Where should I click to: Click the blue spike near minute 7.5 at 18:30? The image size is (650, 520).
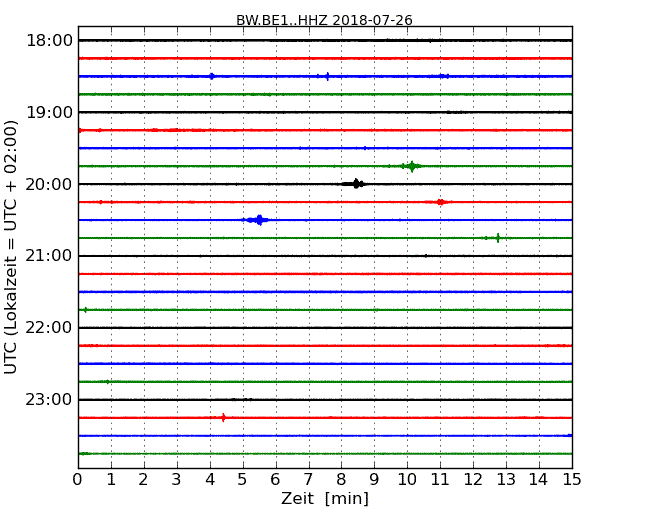pyautogui.click(x=327, y=76)
